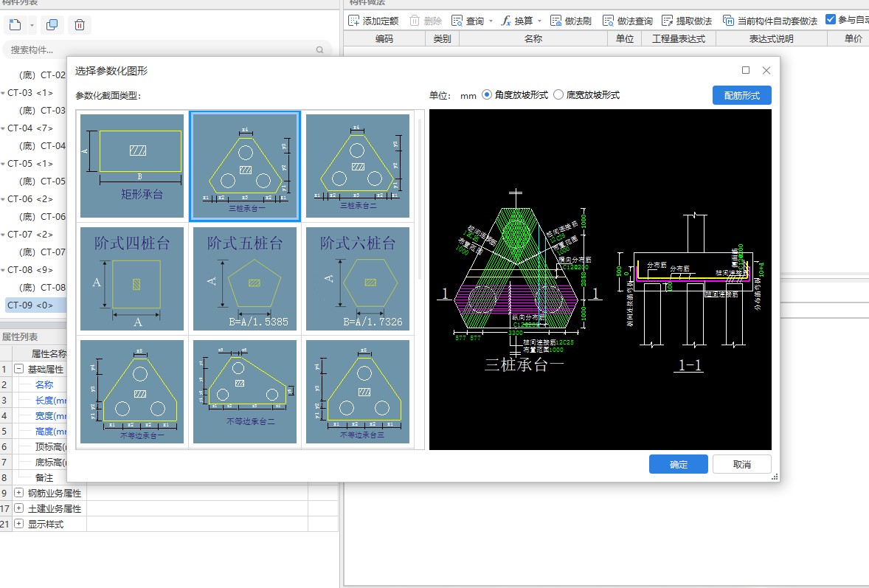Select the 不等边承台三 thumbnail
The image size is (869, 588).
(358, 392)
